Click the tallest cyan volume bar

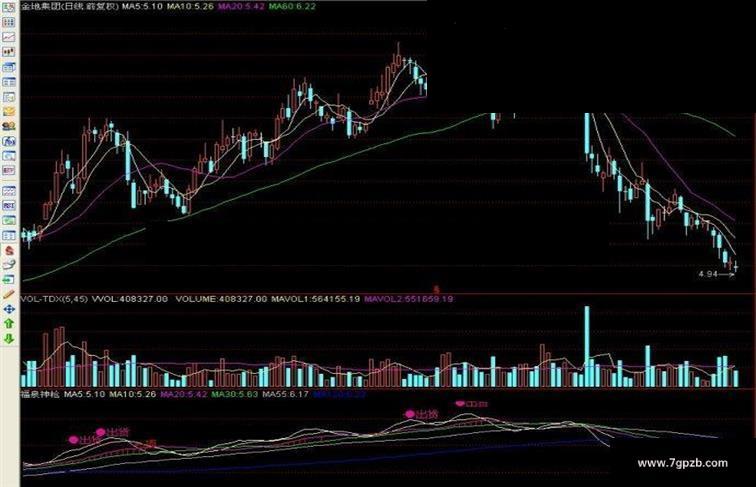(x=587, y=346)
